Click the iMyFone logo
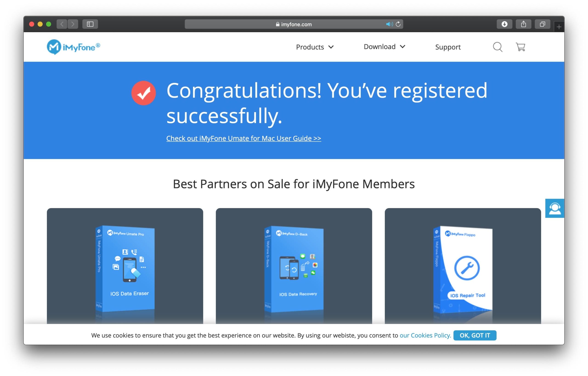Viewport: 588px width, 376px height. pos(73,47)
